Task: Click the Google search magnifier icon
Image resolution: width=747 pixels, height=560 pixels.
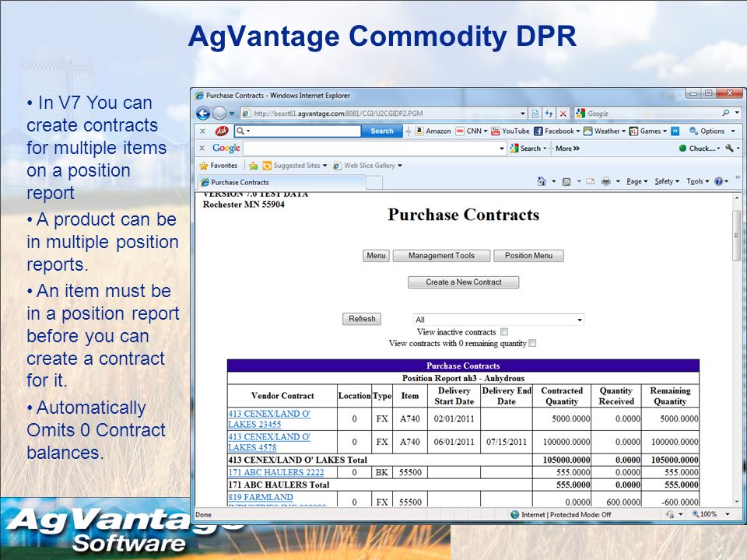Action: tap(725, 113)
